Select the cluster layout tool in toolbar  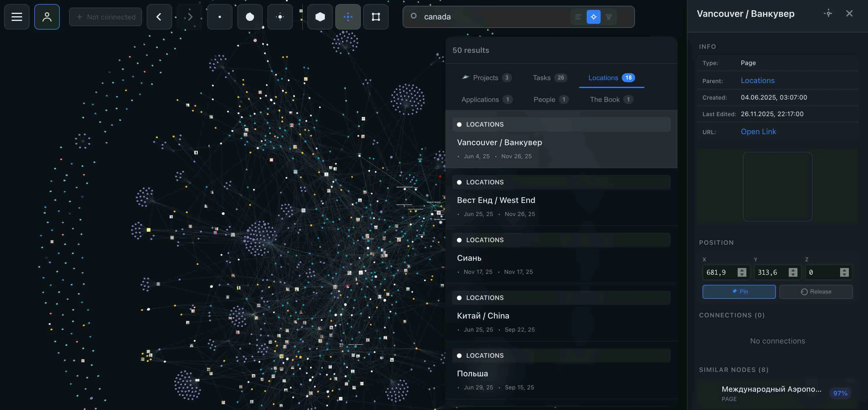348,17
